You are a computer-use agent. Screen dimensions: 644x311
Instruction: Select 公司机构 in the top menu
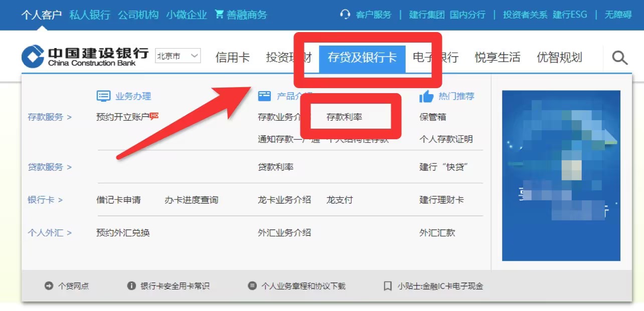137,15
